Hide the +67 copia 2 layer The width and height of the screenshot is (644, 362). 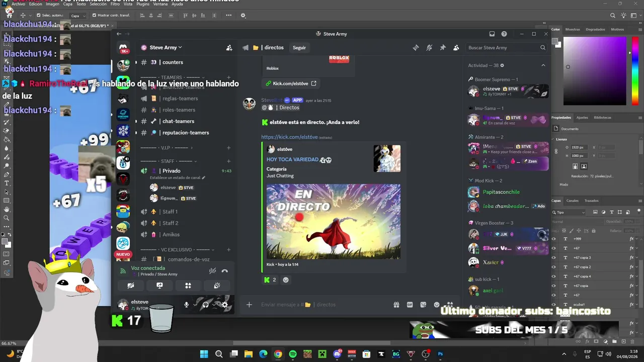pos(554,267)
